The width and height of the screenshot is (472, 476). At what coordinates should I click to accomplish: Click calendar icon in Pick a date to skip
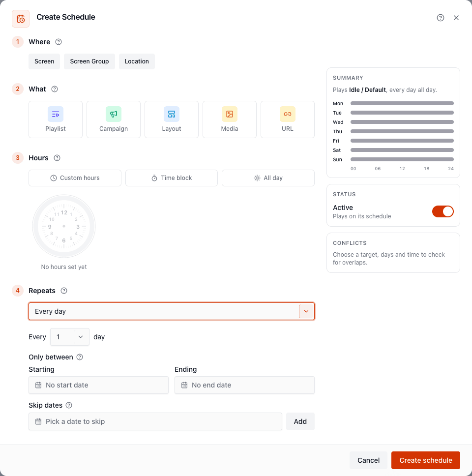coord(38,421)
